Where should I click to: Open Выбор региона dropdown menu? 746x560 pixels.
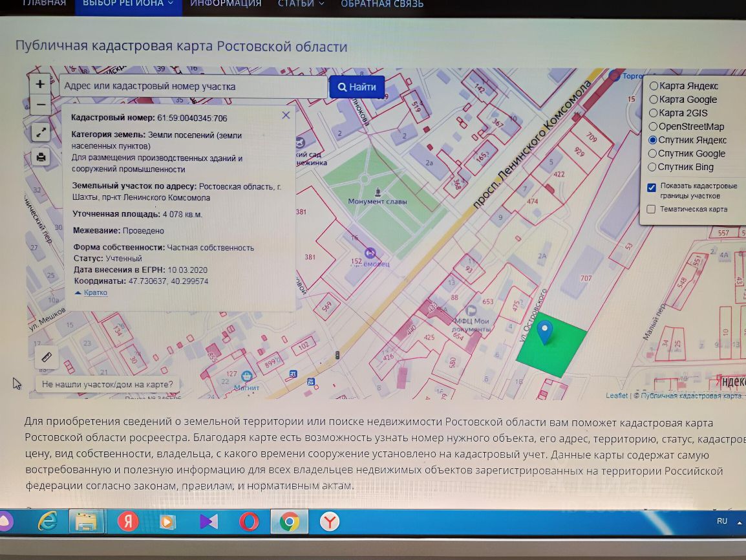[x=129, y=4]
